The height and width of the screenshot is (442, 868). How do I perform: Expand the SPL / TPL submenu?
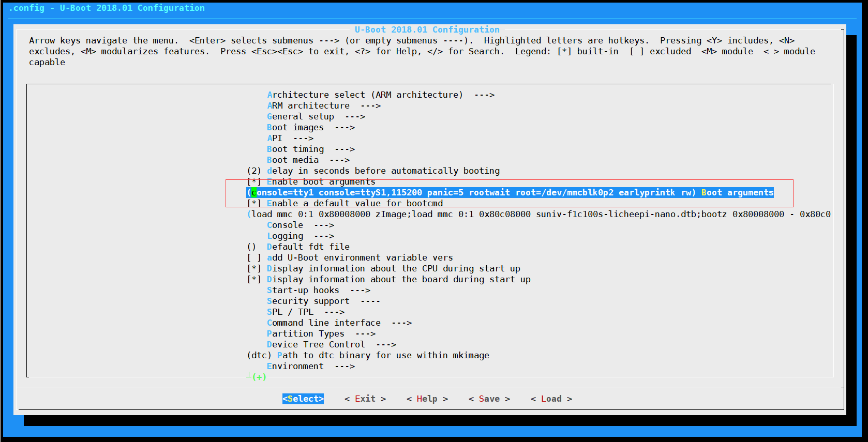click(306, 312)
